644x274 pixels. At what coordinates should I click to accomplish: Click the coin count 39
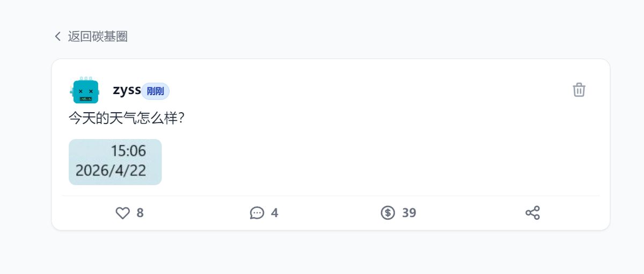pyautogui.click(x=409, y=213)
